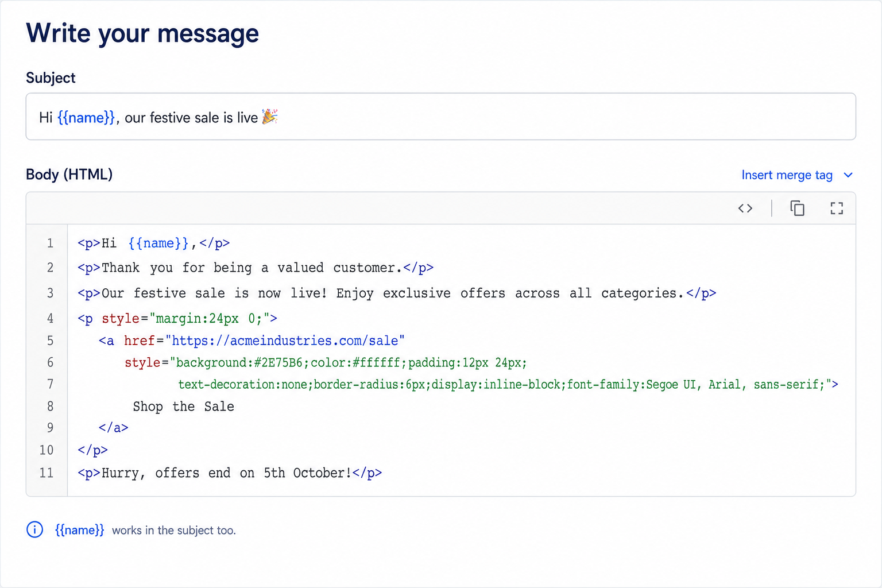Click the 'Shop the Sale' text on line 8
This screenshot has width=882, height=588.
click(x=184, y=407)
